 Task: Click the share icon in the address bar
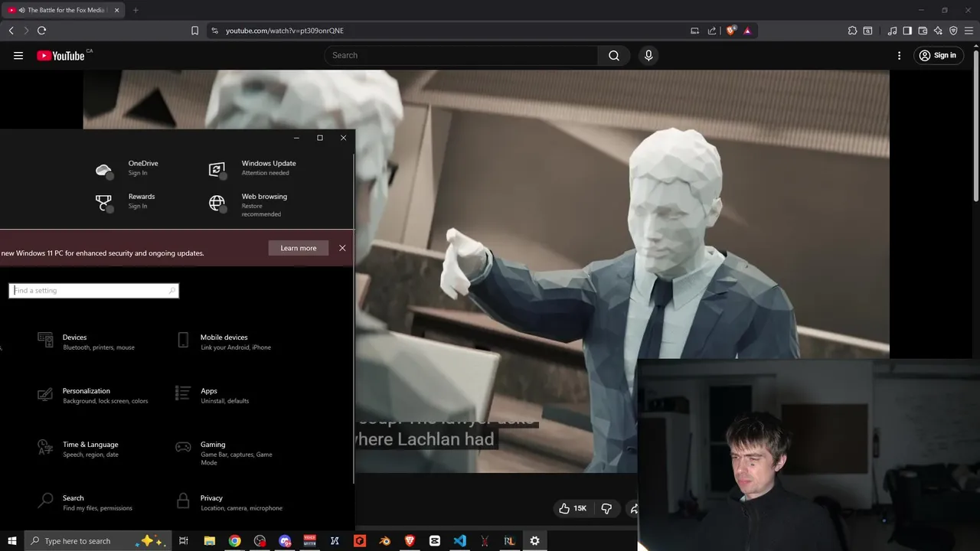coord(712,31)
